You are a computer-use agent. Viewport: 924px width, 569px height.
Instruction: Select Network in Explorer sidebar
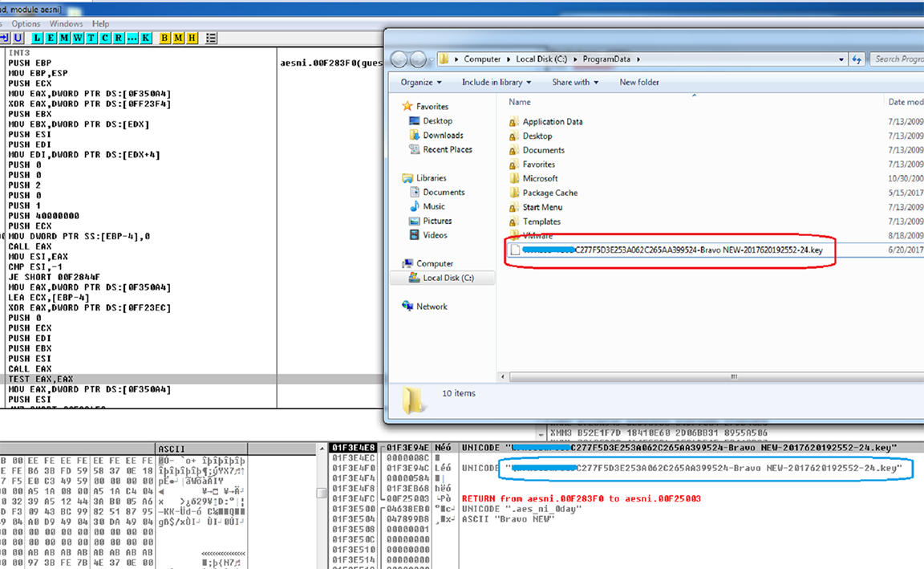(x=432, y=307)
